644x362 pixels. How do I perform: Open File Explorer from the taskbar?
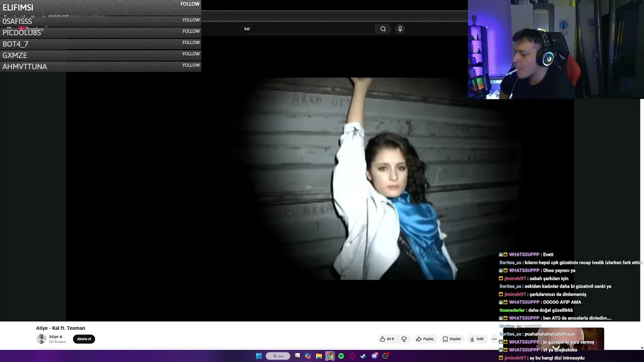(319, 356)
